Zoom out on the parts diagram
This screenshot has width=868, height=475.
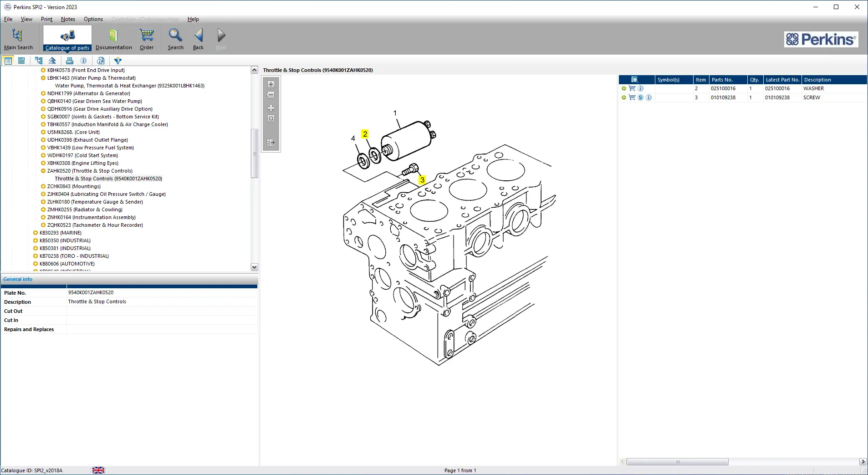[x=271, y=95]
